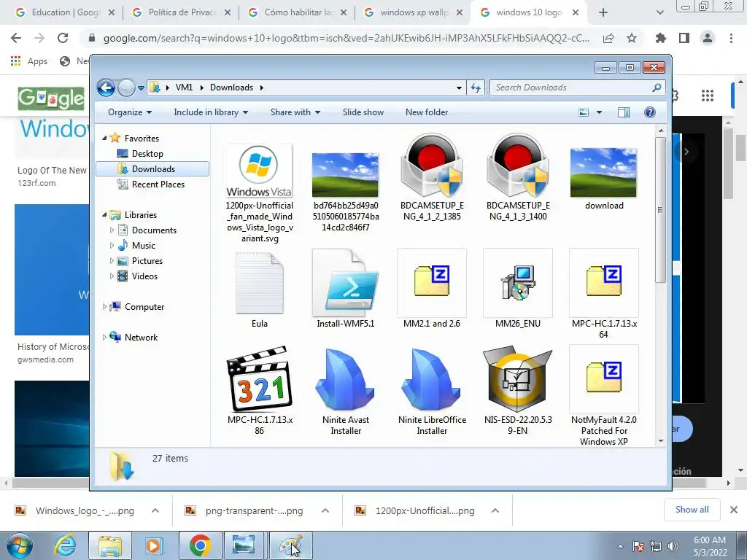Expand the Pictures library node
This screenshot has height=560, width=747.
(112, 261)
